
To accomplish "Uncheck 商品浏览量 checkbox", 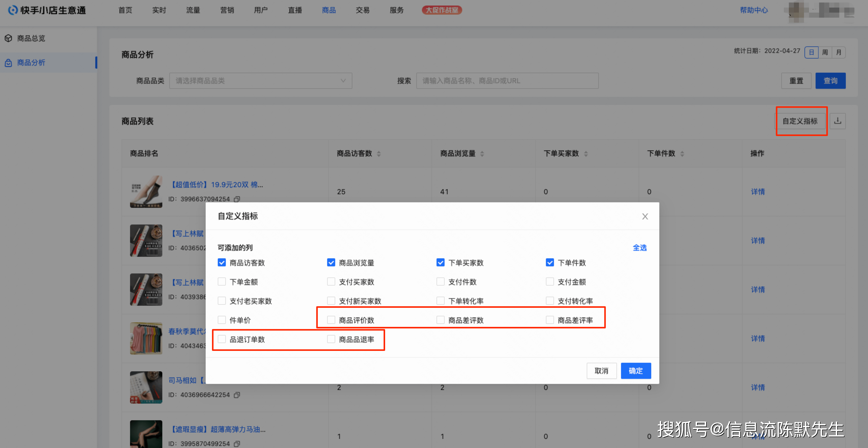I will pos(331,262).
